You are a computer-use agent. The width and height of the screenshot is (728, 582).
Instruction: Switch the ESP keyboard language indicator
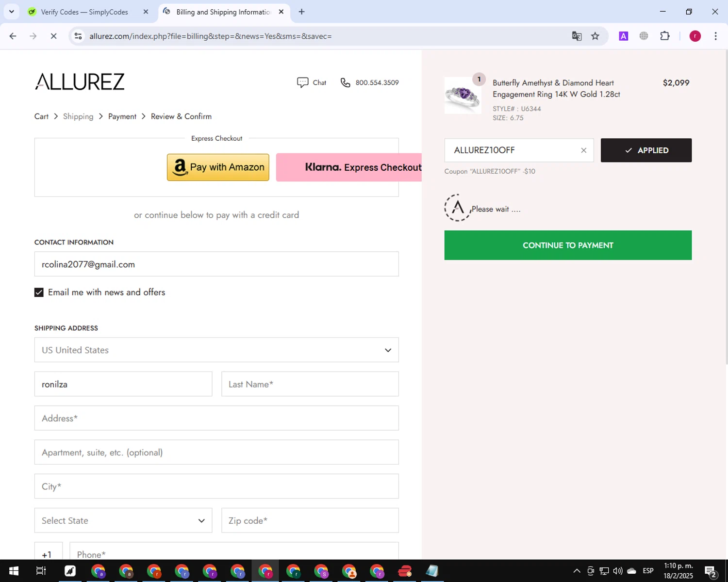pyautogui.click(x=648, y=571)
